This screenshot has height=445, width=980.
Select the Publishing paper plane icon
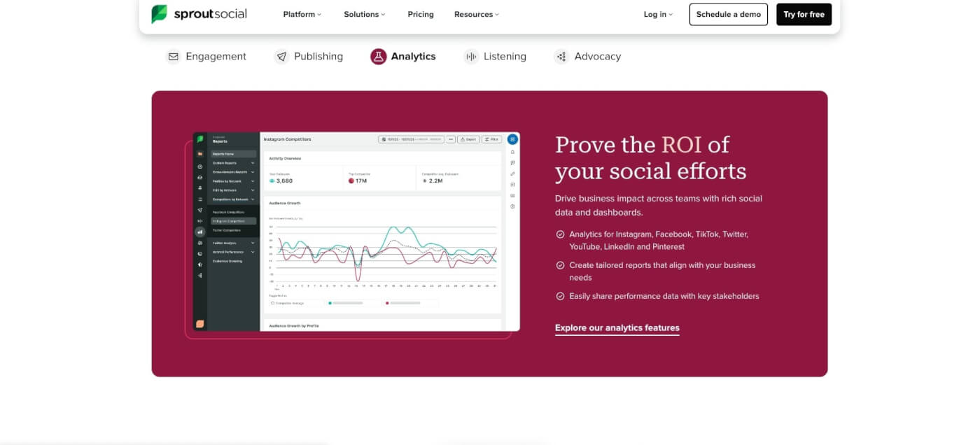click(x=282, y=56)
